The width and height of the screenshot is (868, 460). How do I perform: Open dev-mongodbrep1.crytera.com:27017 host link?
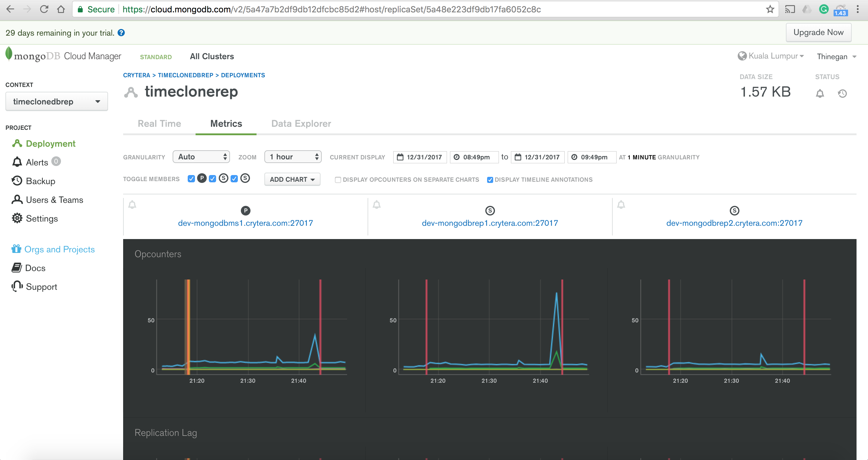click(490, 223)
